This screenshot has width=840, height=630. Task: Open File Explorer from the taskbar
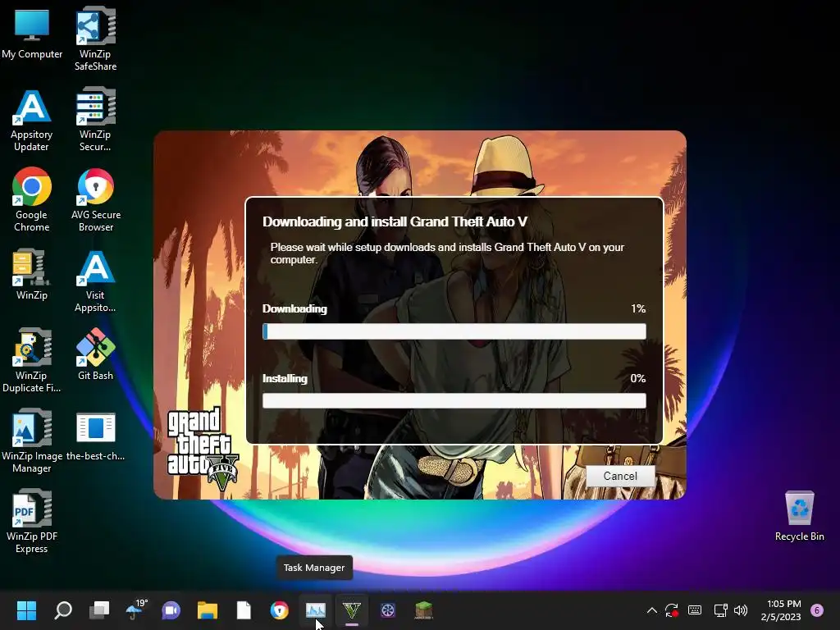click(208, 610)
